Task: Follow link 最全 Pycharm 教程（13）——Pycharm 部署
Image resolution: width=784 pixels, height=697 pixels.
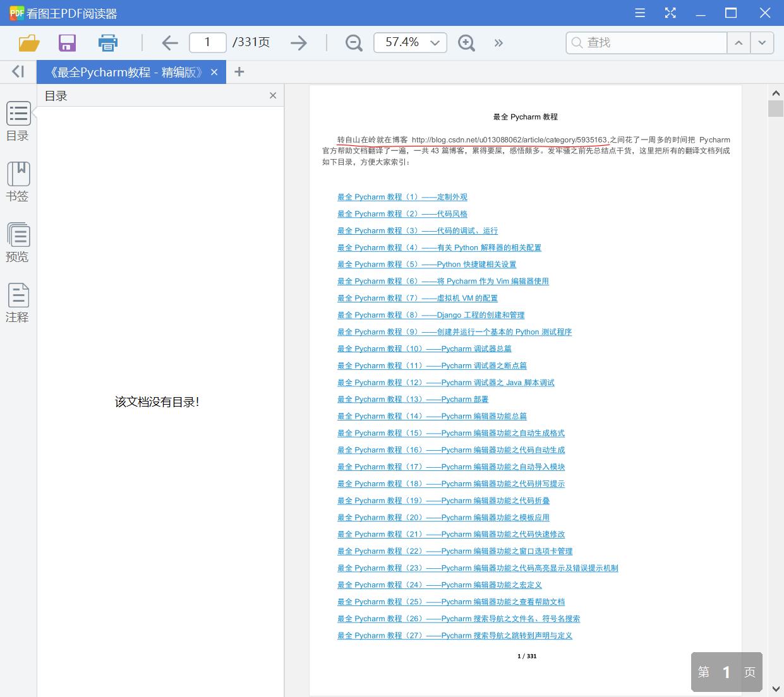Action: click(x=413, y=399)
